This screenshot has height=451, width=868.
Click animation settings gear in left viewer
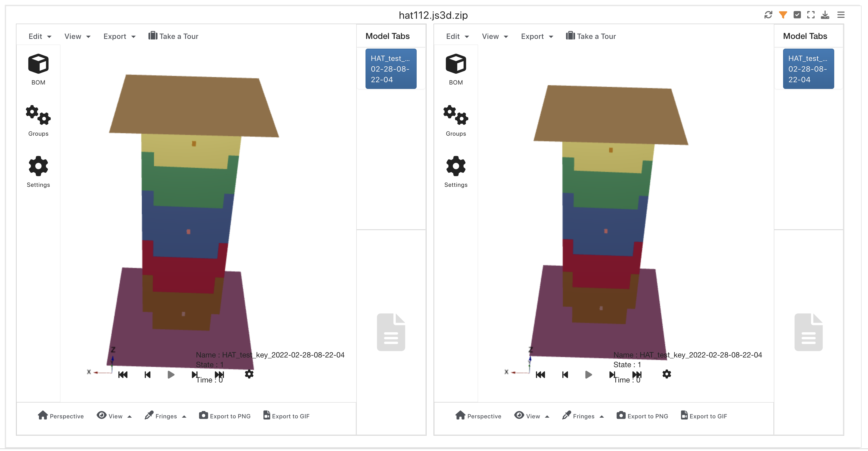[249, 374]
